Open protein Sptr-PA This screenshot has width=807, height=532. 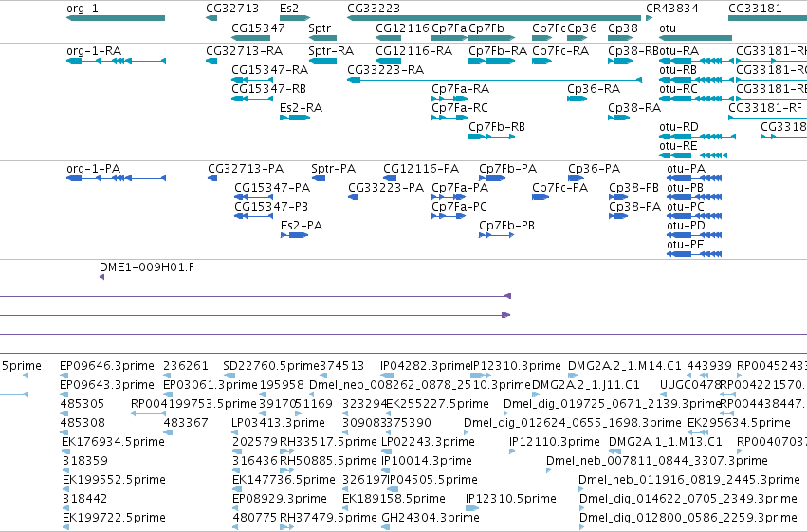(318, 178)
